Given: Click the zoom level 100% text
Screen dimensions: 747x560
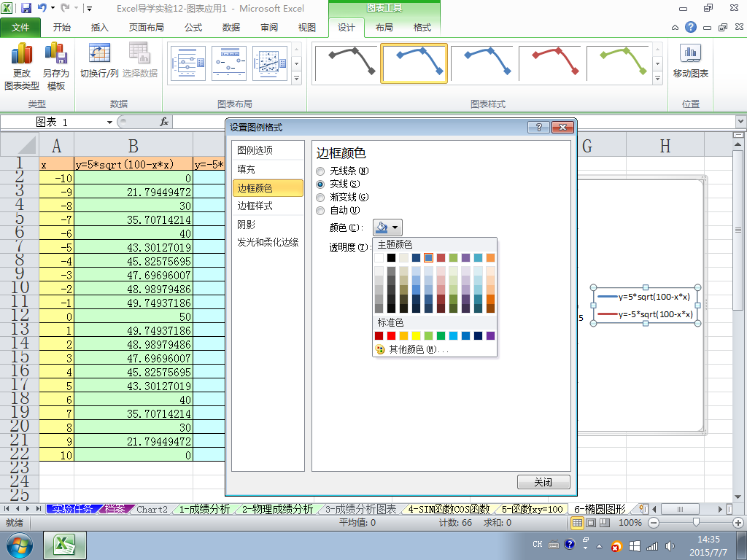Looking at the screenshot, I should coord(630,523).
